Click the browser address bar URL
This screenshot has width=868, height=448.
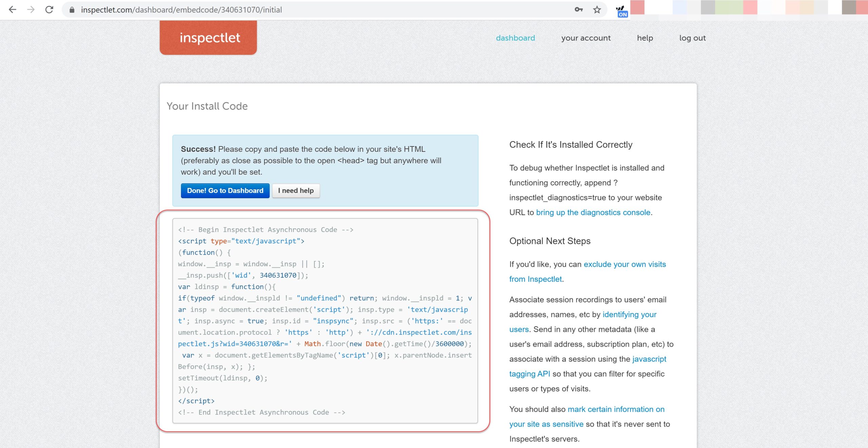click(181, 10)
